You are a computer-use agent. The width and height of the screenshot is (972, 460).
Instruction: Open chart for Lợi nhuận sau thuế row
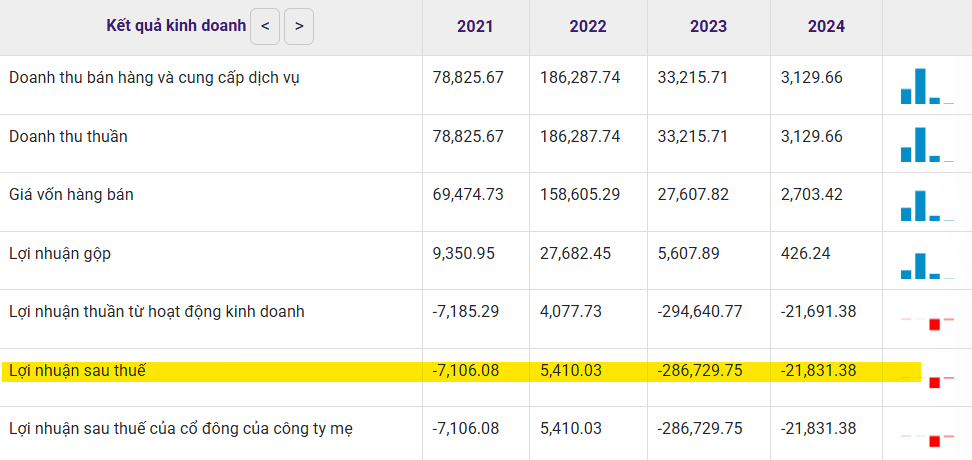927,381
